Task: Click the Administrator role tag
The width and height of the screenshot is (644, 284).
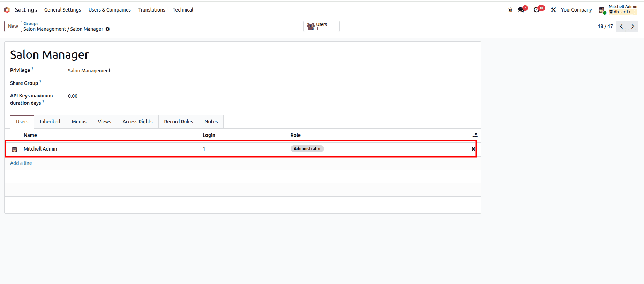Action: click(x=307, y=149)
